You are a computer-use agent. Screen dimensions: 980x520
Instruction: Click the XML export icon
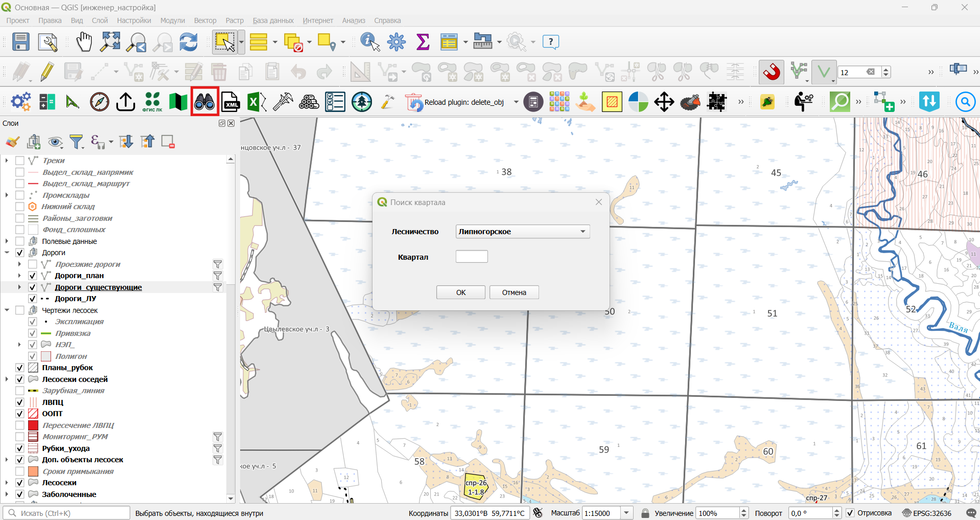(230, 102)
